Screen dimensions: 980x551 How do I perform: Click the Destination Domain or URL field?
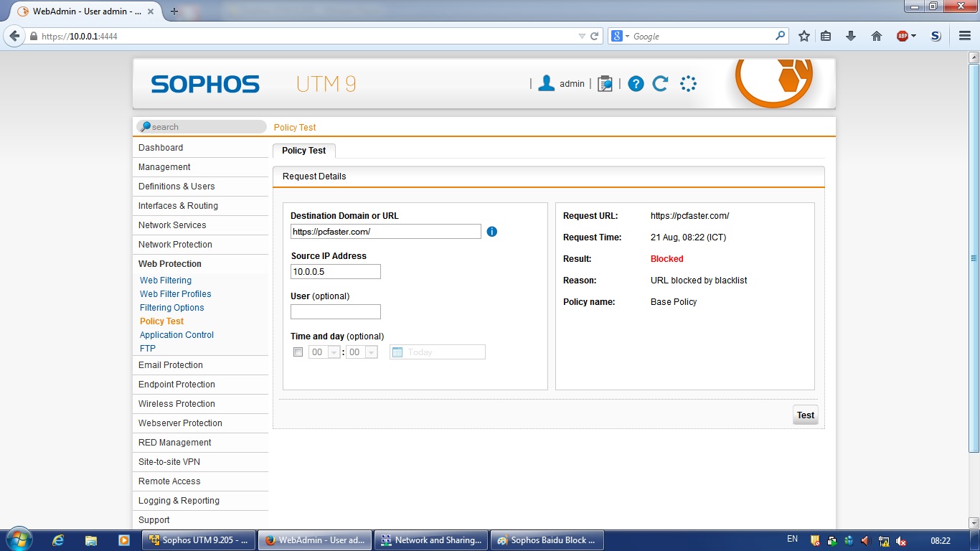click(386, 232)
